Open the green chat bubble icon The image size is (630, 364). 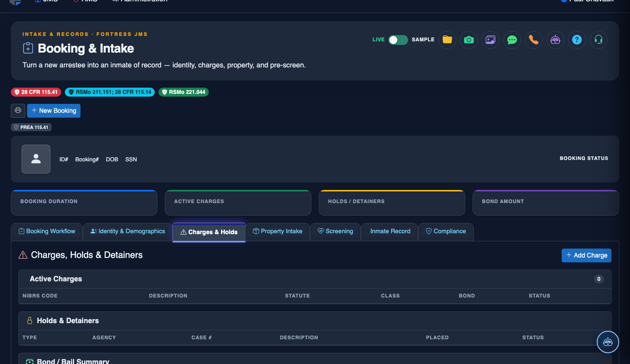[x=512, y=40]
